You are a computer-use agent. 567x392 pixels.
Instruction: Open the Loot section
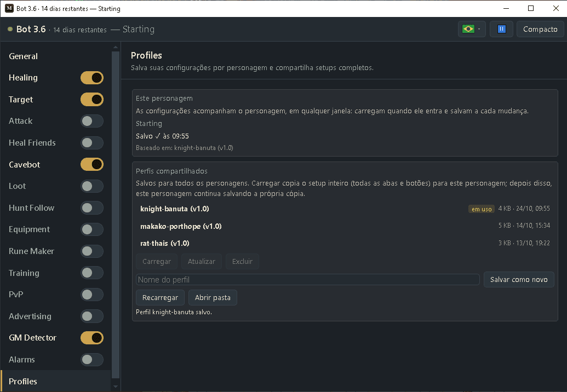point(17,186)
